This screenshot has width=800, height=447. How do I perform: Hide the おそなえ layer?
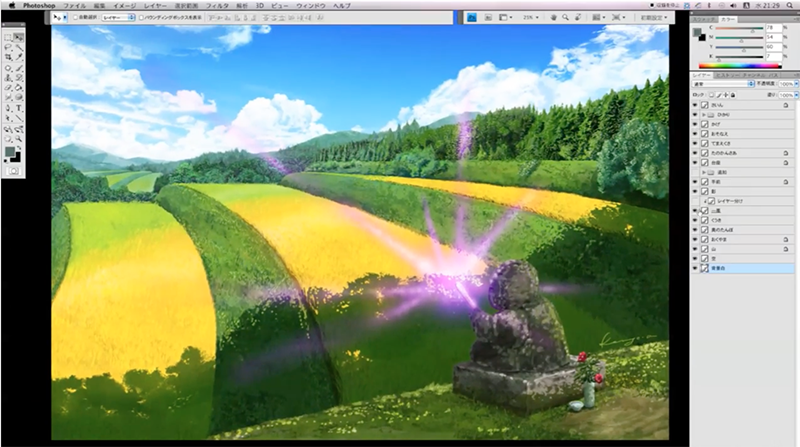(x=694, y=134)
